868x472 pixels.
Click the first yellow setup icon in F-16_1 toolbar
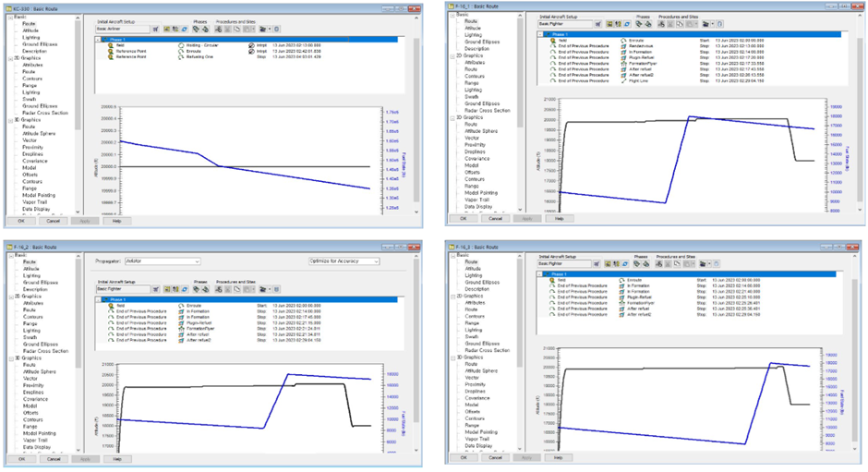click(609, 24)
